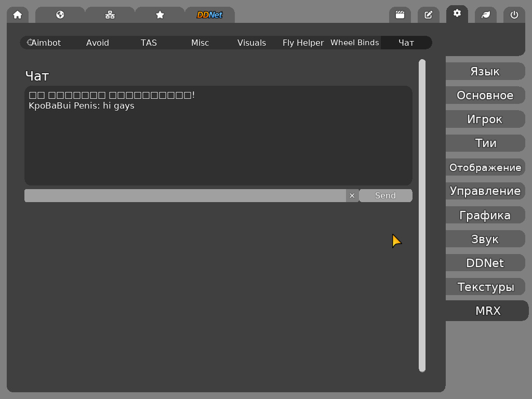The width and height of the screenshot is (532, 399).
Task: Open the internet servers globe tab
Action: click(x=60, y=15)
